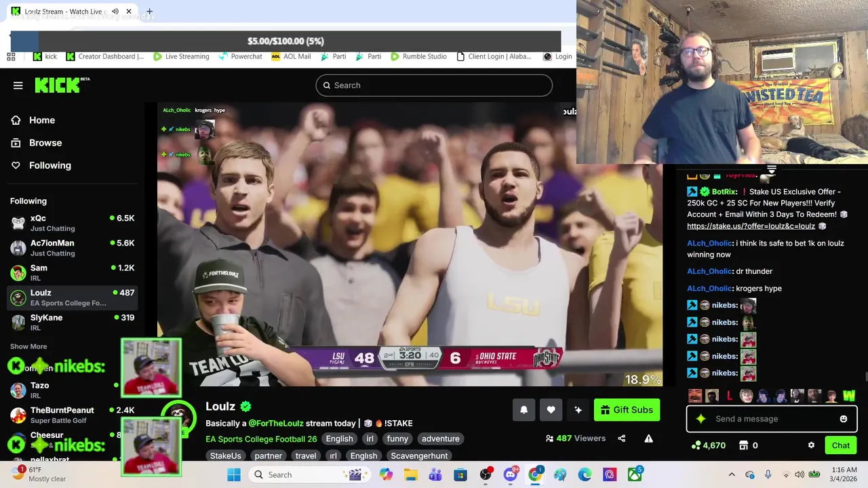Open Creator Dashboard bookmark
The width and height of the screenshot is (868, 488).
tap(105, 56)
